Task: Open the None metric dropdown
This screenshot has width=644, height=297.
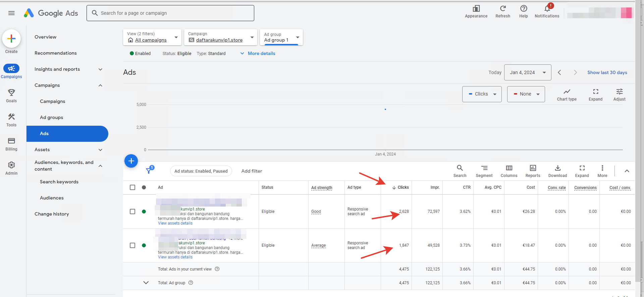Action: (526, 94)
